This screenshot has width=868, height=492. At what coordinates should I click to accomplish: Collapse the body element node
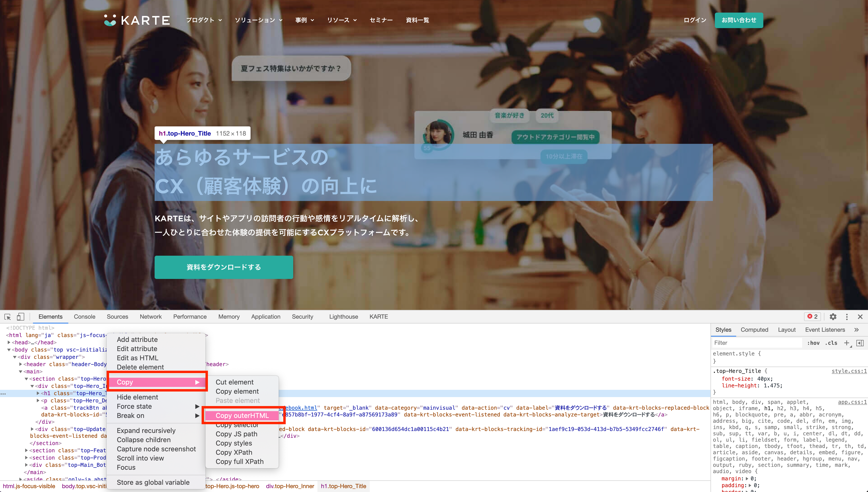[x=9, y=350]
